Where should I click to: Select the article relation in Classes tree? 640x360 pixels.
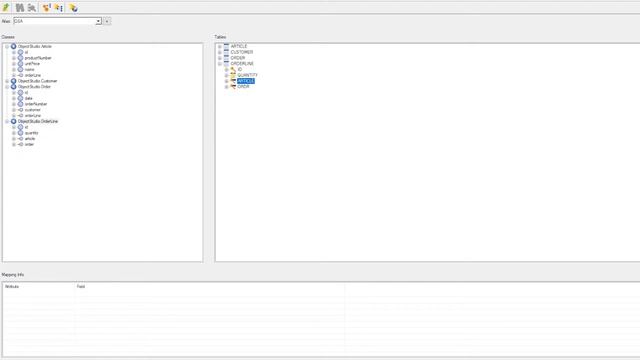[30, 139]
